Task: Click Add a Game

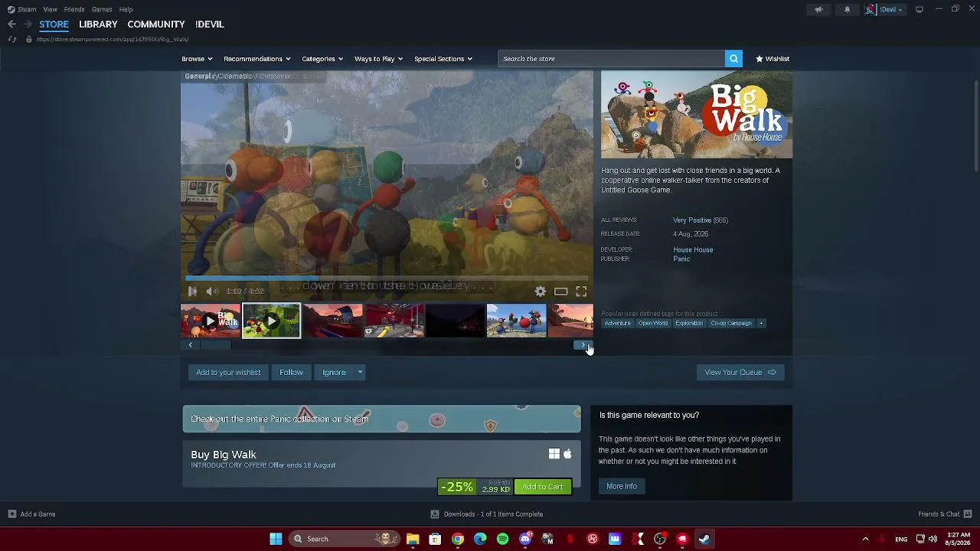Action: (31, 514)
